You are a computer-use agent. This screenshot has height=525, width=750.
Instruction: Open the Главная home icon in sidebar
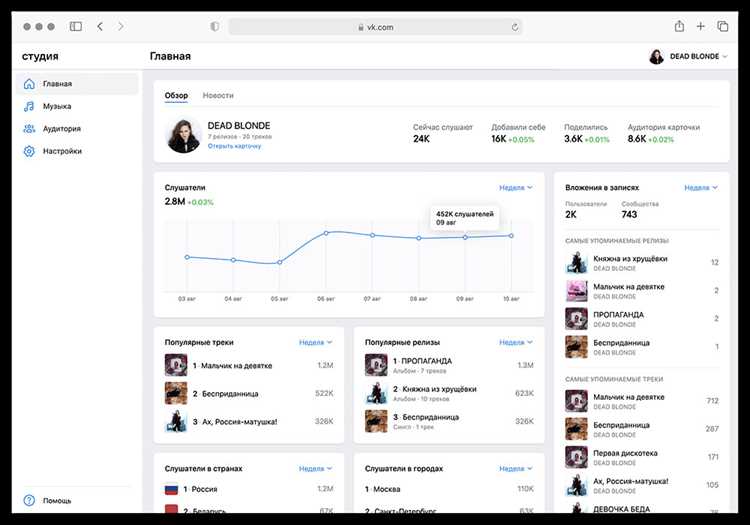point(29,84)
